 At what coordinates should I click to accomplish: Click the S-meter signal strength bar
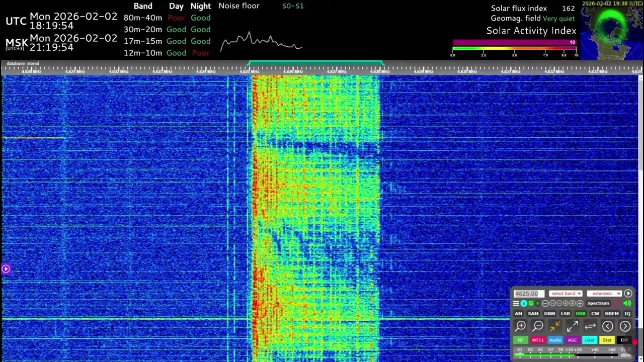pyautogui.click(x=567, y=355)
